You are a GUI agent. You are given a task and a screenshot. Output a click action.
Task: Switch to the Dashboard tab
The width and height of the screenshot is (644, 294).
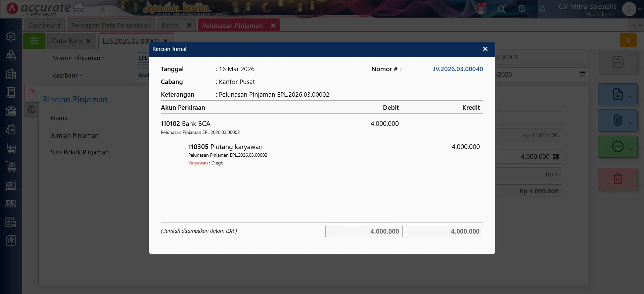(x=44, y=26)
